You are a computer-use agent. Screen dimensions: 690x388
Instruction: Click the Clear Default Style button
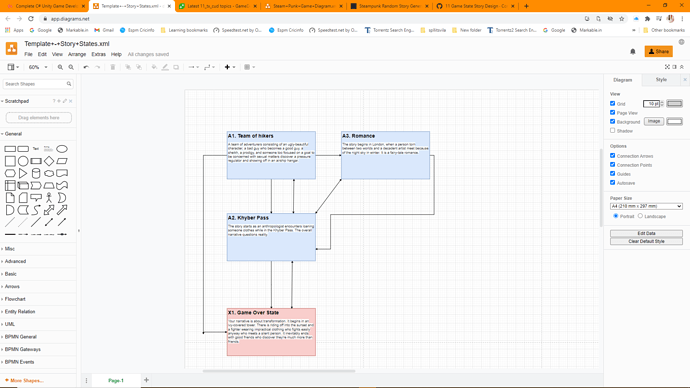click(646, 242)
